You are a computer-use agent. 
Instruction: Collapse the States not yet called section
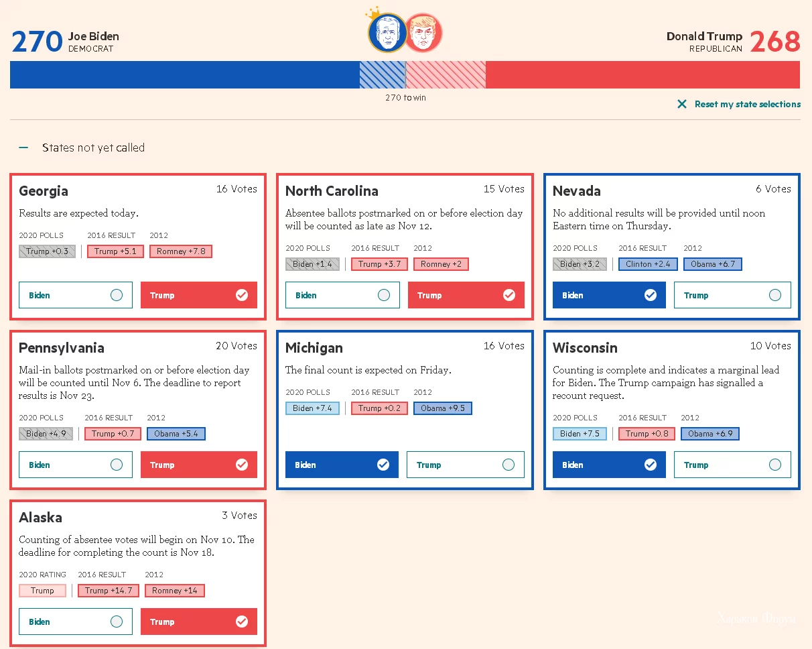24,147
